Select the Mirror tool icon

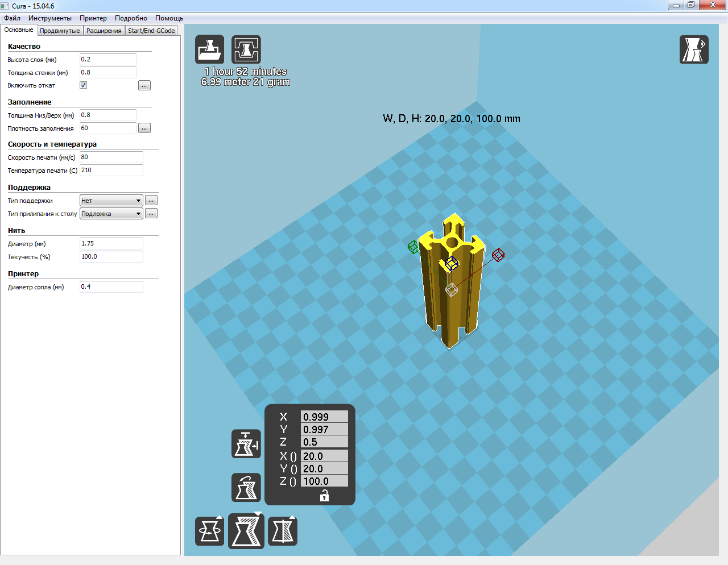[x=283, y=531]
